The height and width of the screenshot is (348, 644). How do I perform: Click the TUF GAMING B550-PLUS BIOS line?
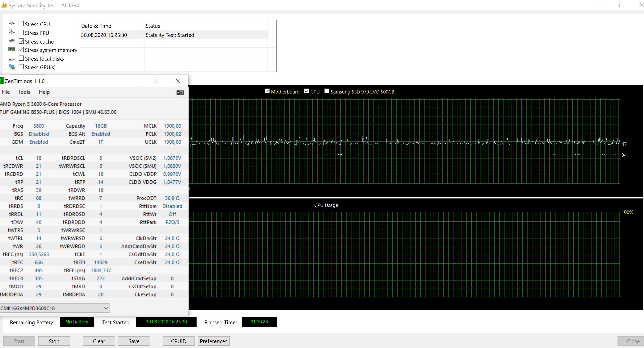58,112
